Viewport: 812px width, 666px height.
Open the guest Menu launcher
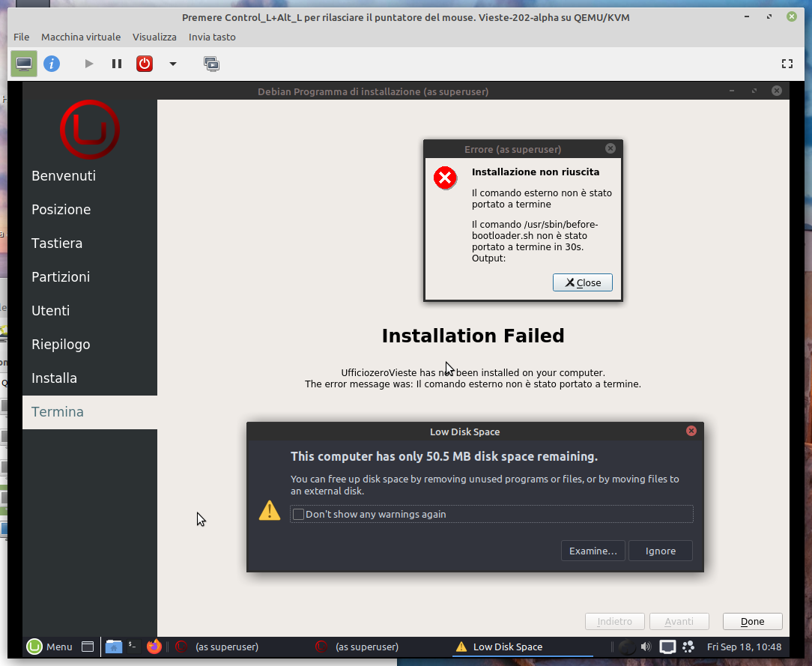(50, 647)
